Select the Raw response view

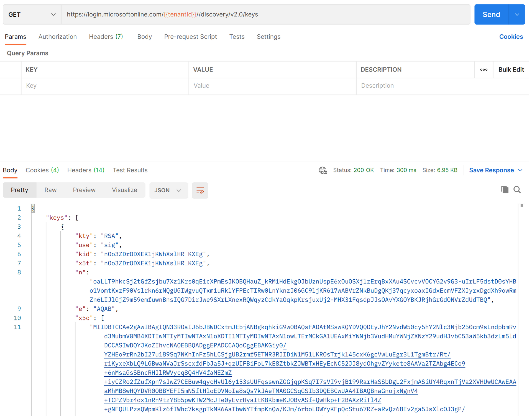pyautogui.click(x=50, y=190)
